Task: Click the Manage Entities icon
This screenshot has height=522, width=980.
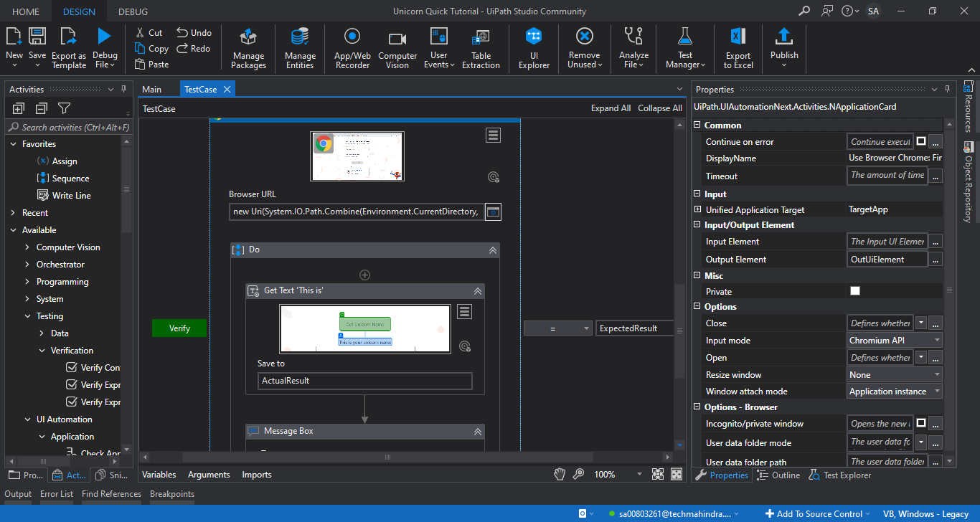Action: [300, 48]
